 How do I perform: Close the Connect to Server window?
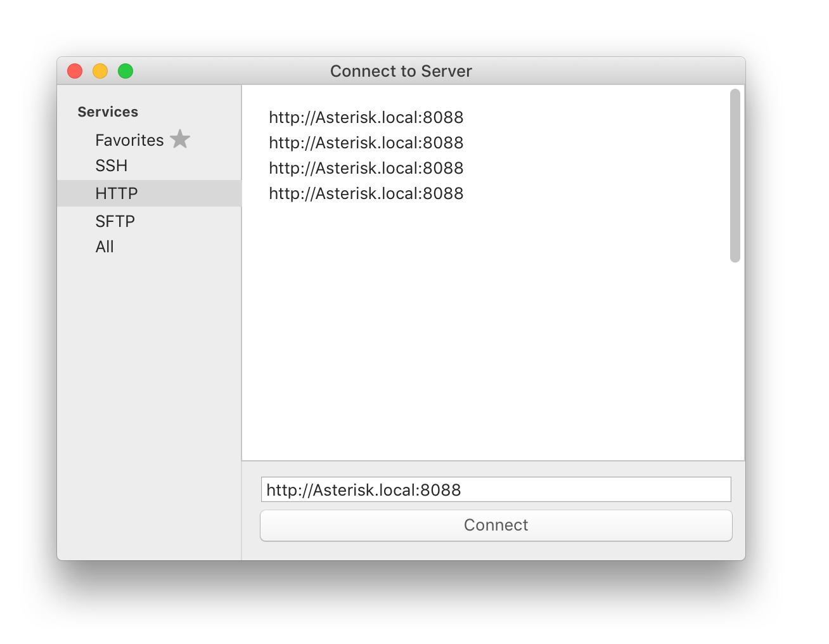[x=74, y=70]
